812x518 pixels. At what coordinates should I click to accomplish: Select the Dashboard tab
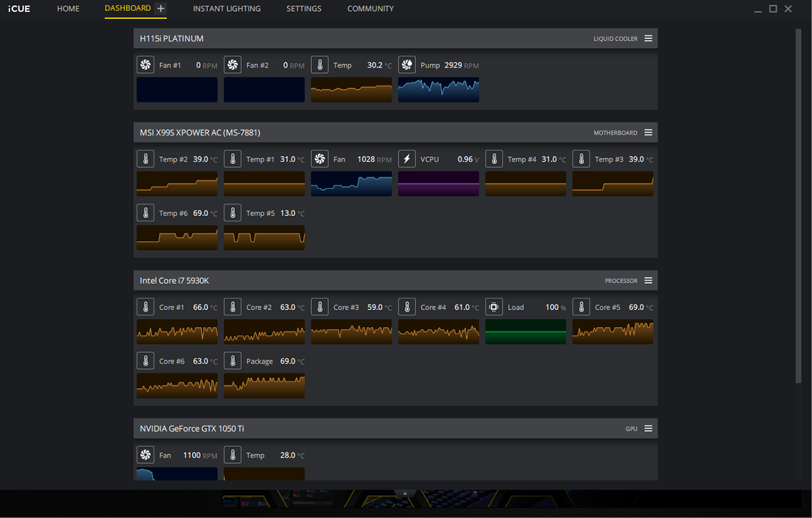(128, 9)
